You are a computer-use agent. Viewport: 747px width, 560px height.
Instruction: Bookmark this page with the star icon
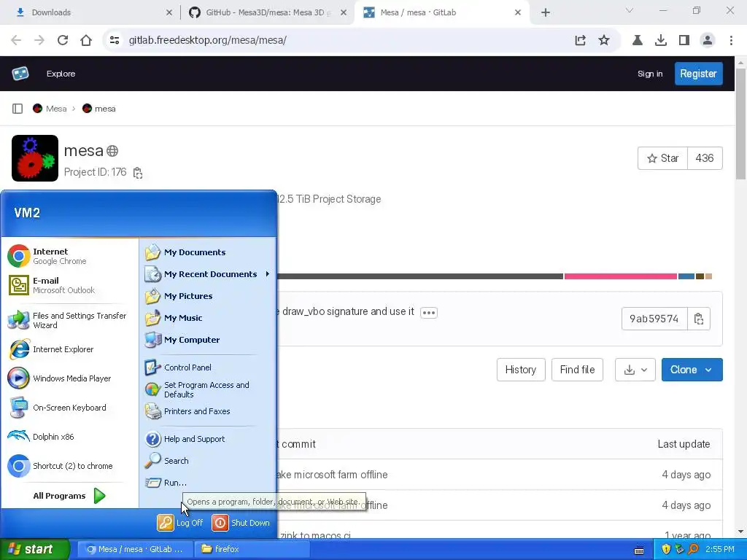603,41
